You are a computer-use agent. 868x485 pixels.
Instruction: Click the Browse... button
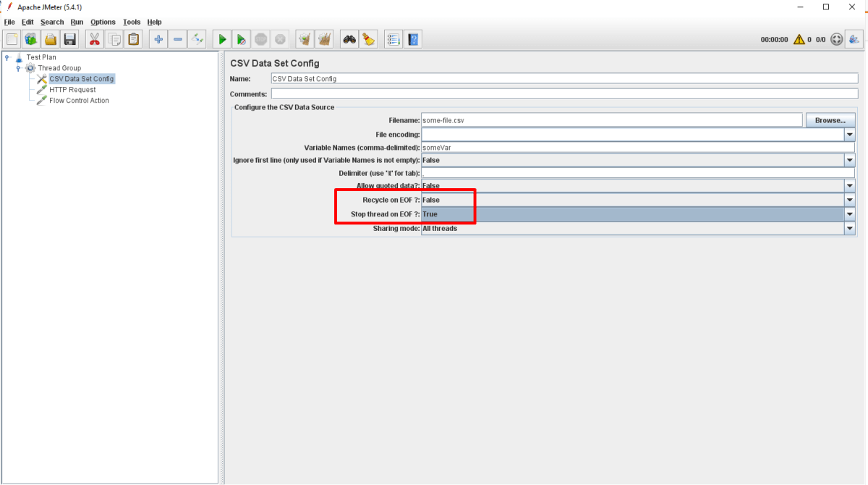tap(830, 120)
